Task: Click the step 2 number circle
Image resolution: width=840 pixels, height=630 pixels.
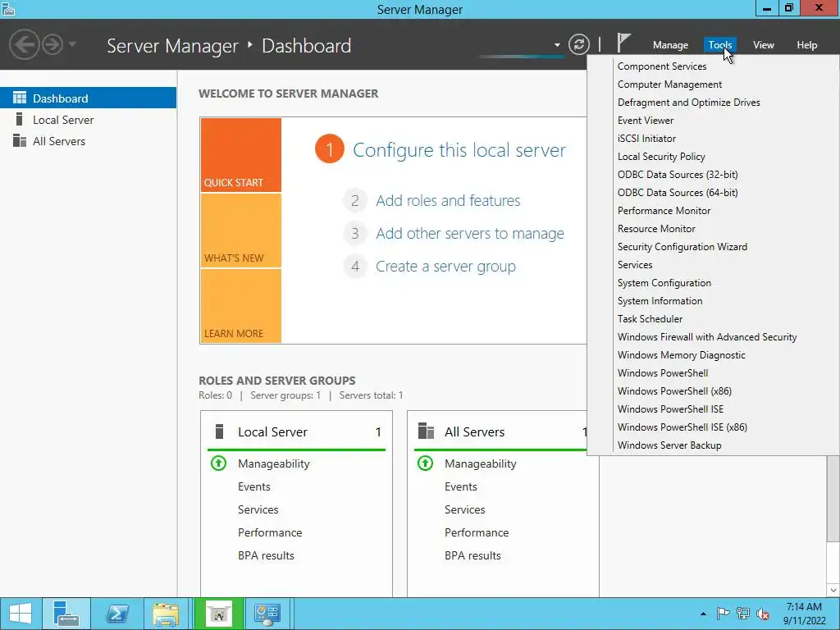Action: point(354,201)
